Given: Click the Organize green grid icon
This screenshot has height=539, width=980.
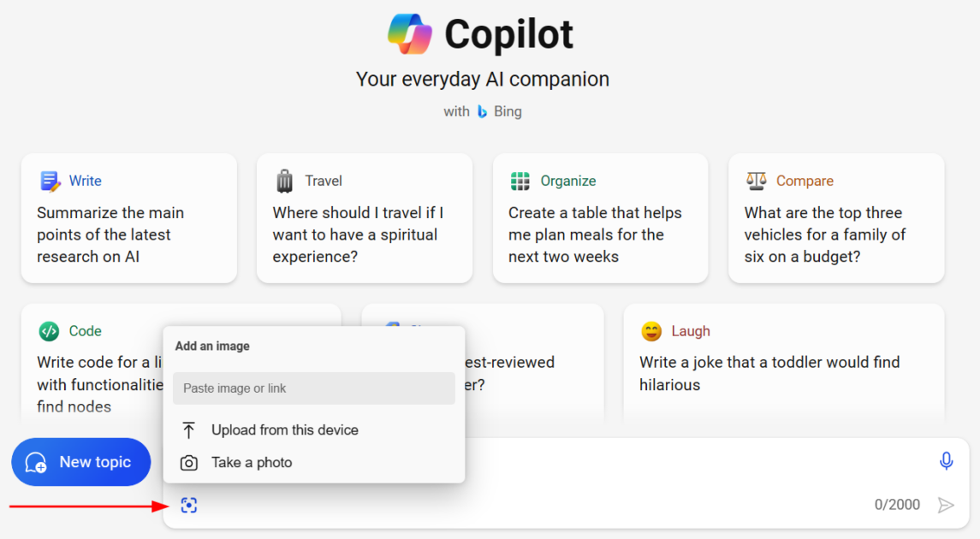Looking at the screenshot, I should 520,181.
